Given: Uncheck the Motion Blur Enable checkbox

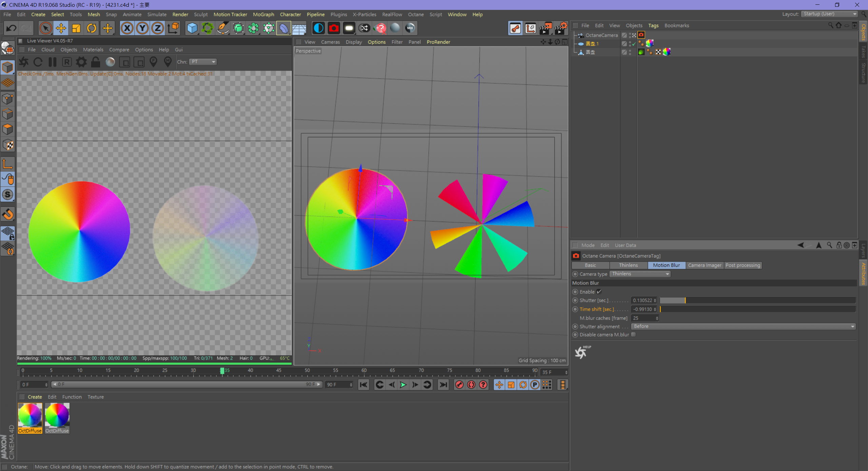Looking at the screenshot, I should point(599,292).
